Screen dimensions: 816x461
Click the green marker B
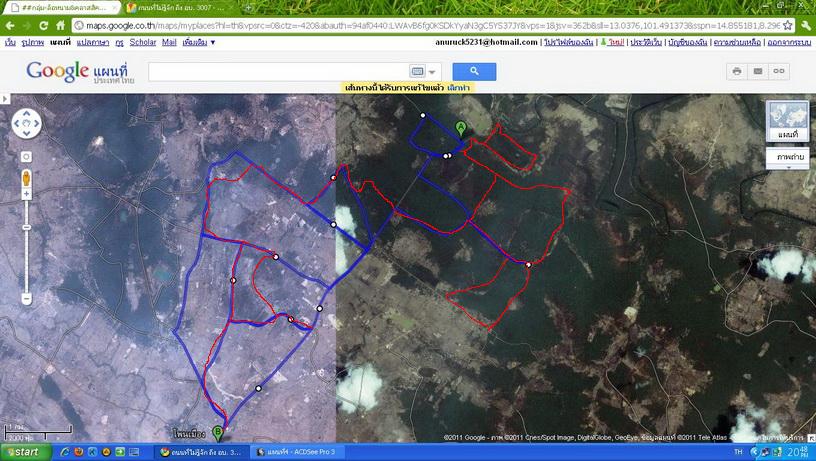coord(218,432)
